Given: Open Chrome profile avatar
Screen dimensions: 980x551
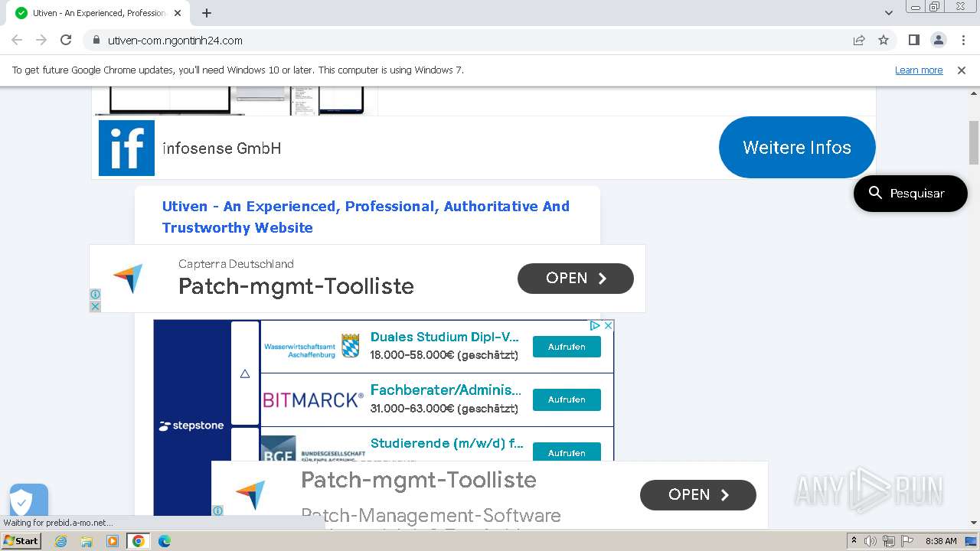Looking at the screenshot, I should [x=938, y=41].
